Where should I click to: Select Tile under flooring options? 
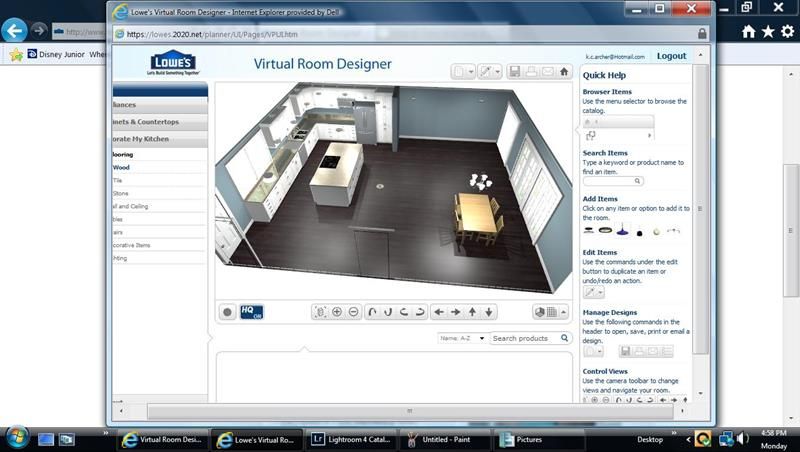click(x=118, y=180)
